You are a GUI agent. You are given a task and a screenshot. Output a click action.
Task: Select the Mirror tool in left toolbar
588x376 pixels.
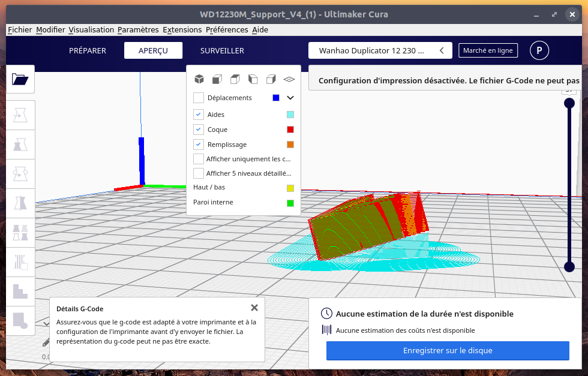click(x=20, y=203)
